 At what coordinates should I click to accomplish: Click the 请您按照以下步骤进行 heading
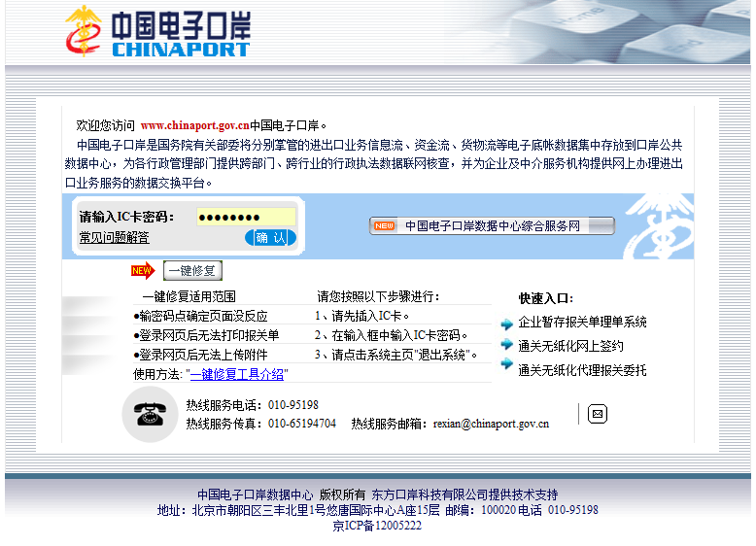[x=378, y=297]
